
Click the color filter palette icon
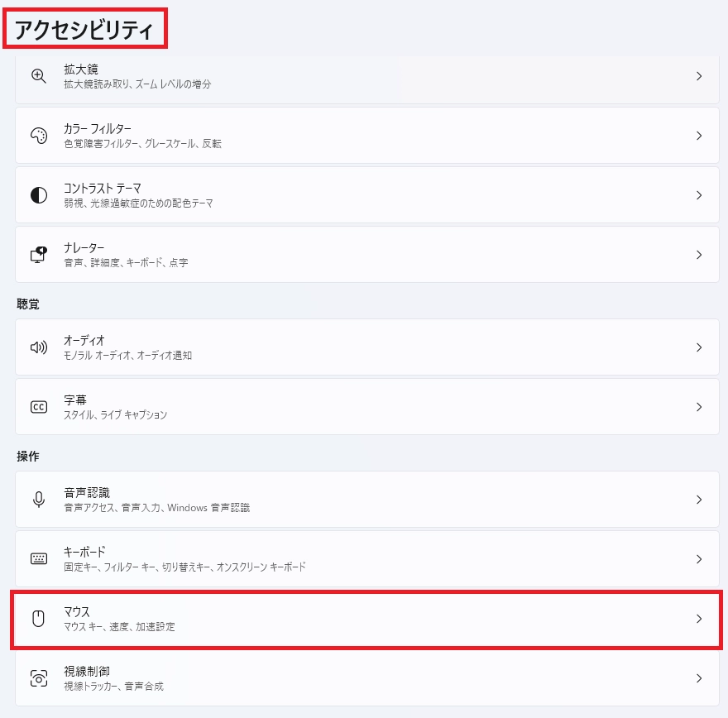[39, 136]
